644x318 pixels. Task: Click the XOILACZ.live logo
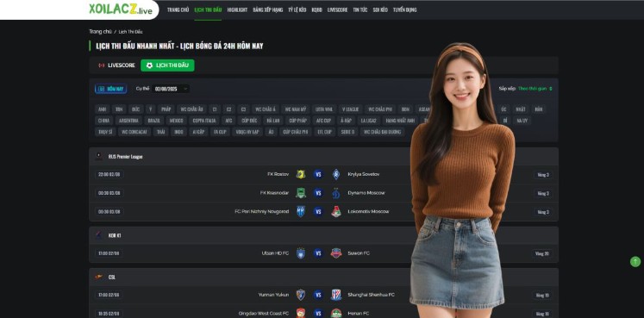[121, 9]
